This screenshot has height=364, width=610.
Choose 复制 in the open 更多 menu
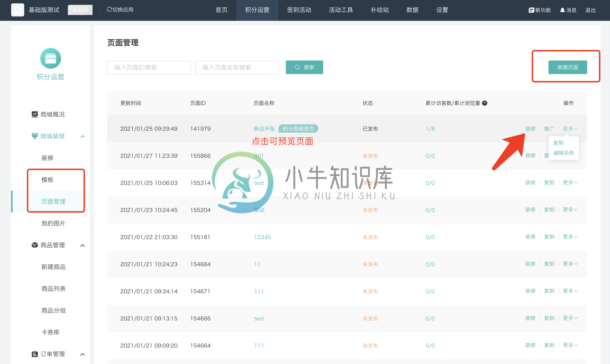558,143
